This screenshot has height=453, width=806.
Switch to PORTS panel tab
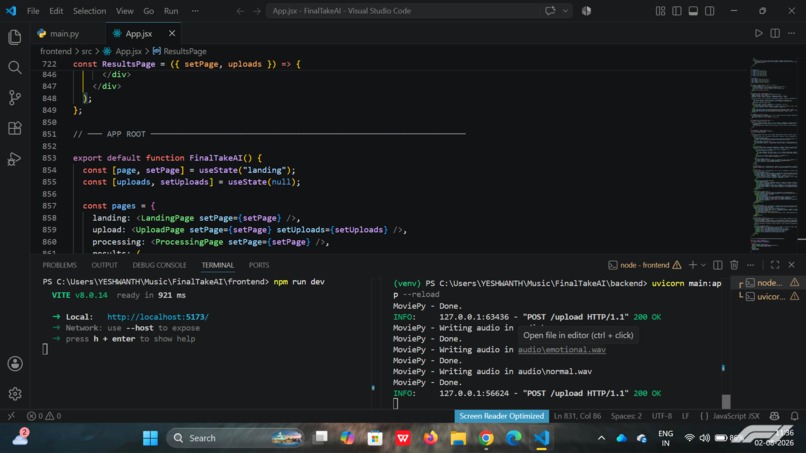(259, 265)
